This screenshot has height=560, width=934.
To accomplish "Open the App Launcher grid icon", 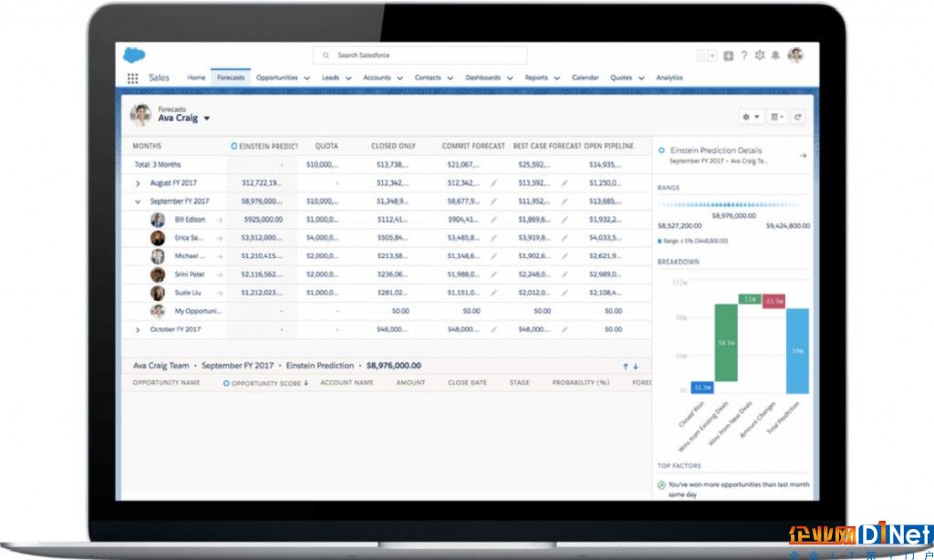I will tap(132, 78).
